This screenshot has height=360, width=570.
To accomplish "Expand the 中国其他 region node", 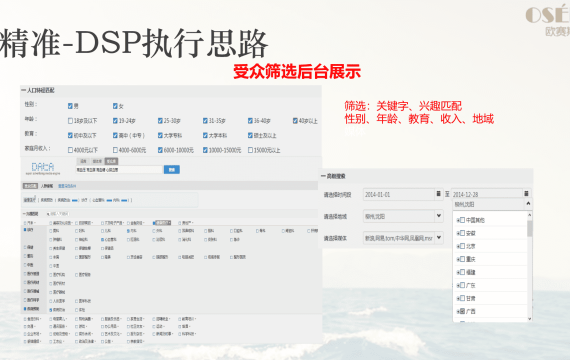I will click(458, 220).
